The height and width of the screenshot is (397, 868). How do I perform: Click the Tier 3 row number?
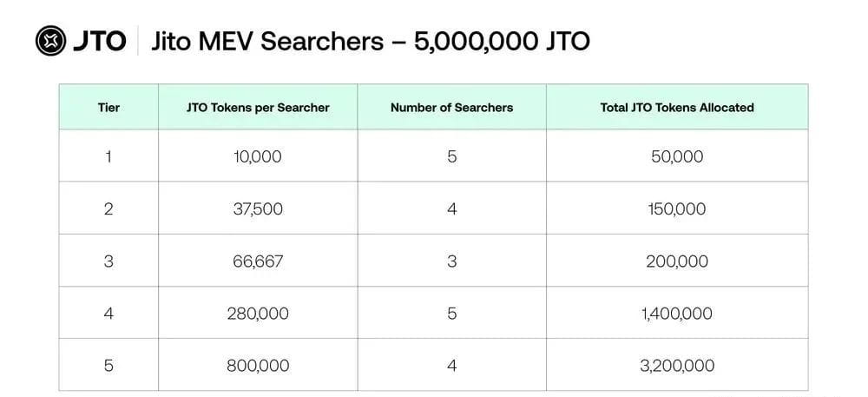[x=108, y=261]
